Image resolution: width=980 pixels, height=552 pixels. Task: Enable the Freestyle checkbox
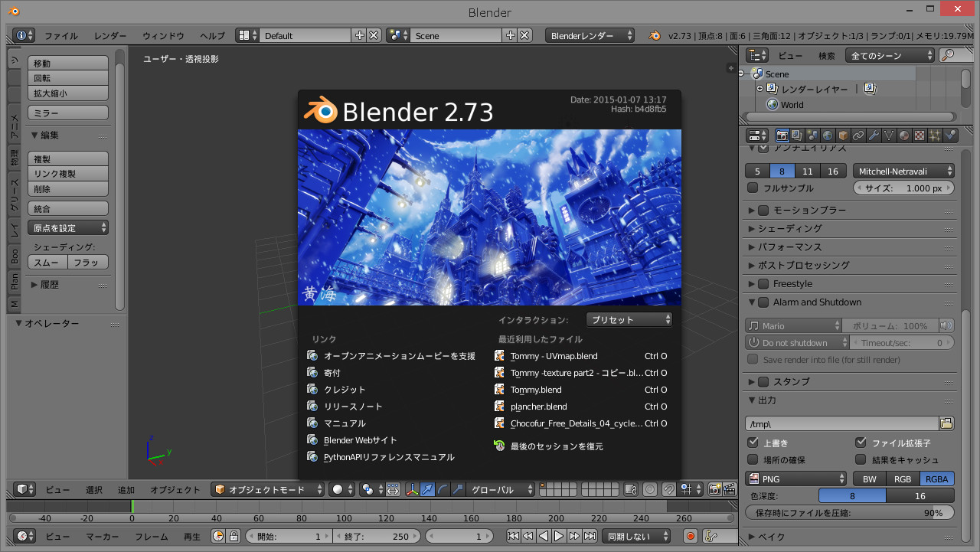coord(763,283)
